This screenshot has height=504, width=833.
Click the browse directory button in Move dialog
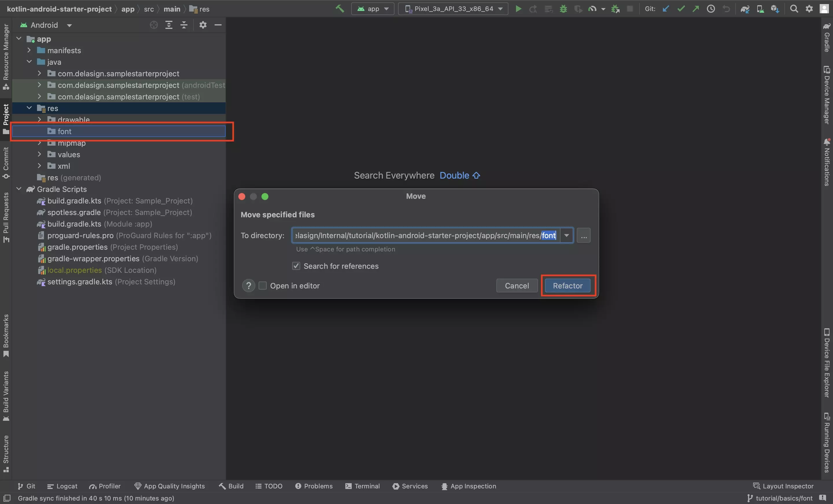coord(584,235)
